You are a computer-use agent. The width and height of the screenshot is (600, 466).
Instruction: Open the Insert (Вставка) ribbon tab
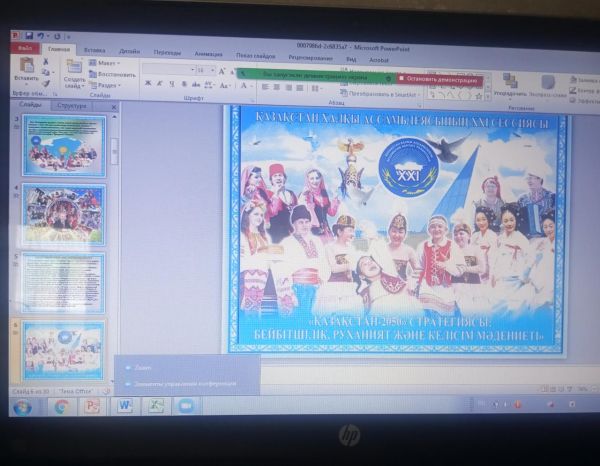94,50
